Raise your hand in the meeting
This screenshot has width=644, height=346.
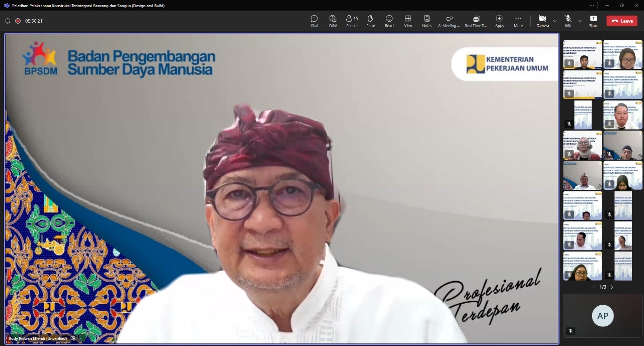(370, 21)
